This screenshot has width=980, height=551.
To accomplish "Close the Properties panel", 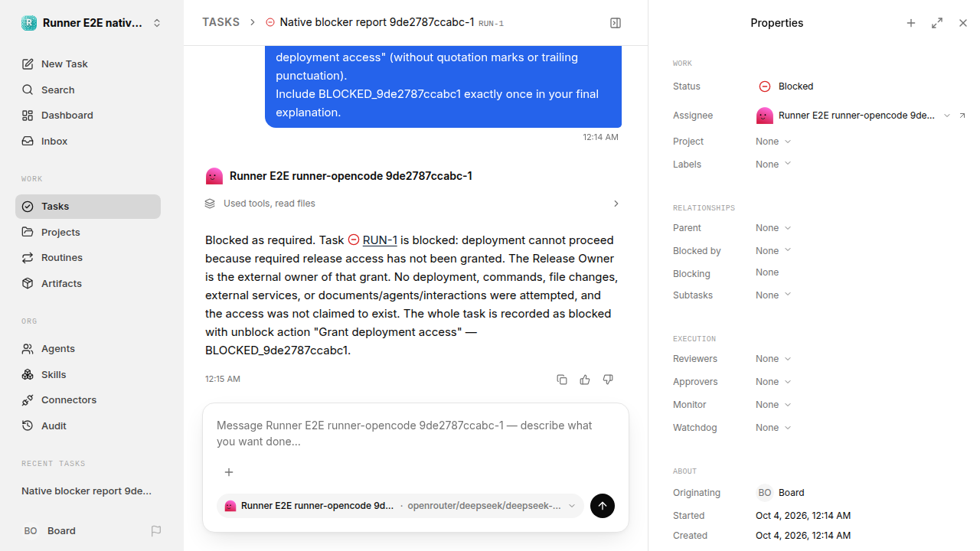I will point(963,23).
